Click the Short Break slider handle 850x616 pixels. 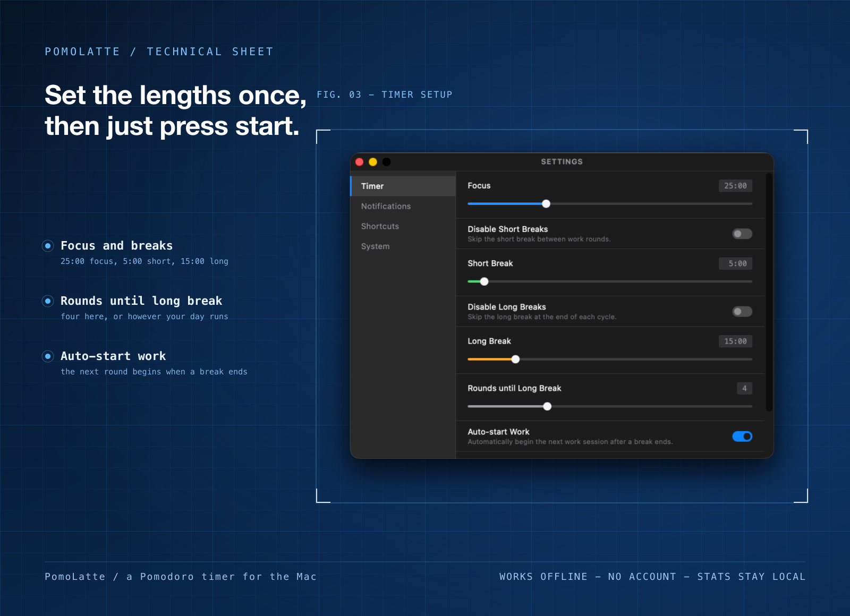[484, 281]
